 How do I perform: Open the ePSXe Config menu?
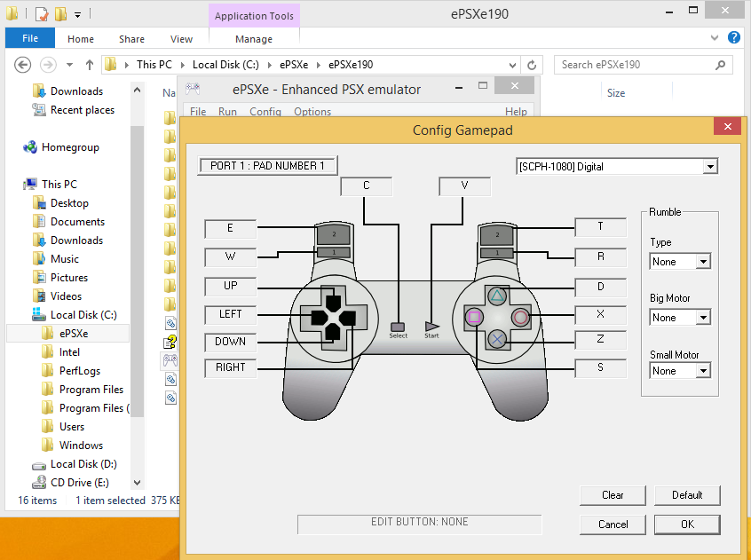pos(265,112)
